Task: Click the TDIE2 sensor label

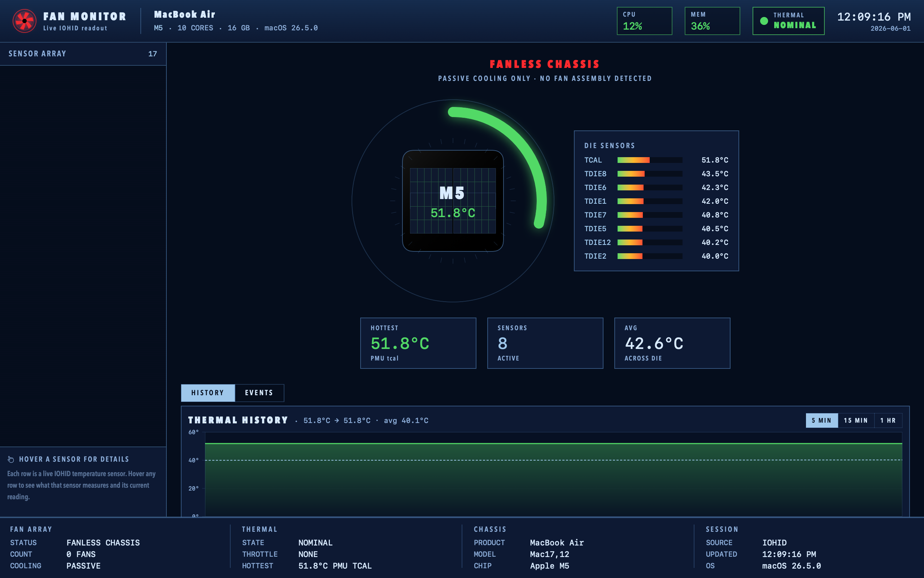Action: point(595,256)
